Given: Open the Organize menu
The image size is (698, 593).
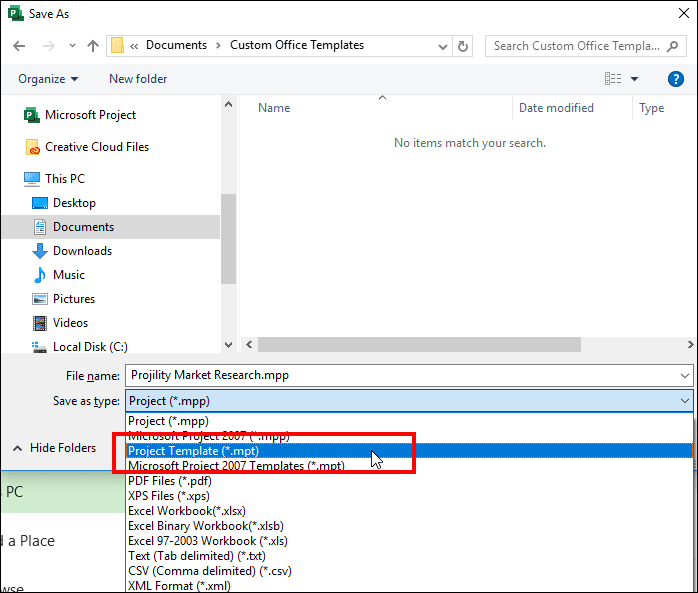Looking at the screenshot, I should pyautogui.click(x=48, y=79).
